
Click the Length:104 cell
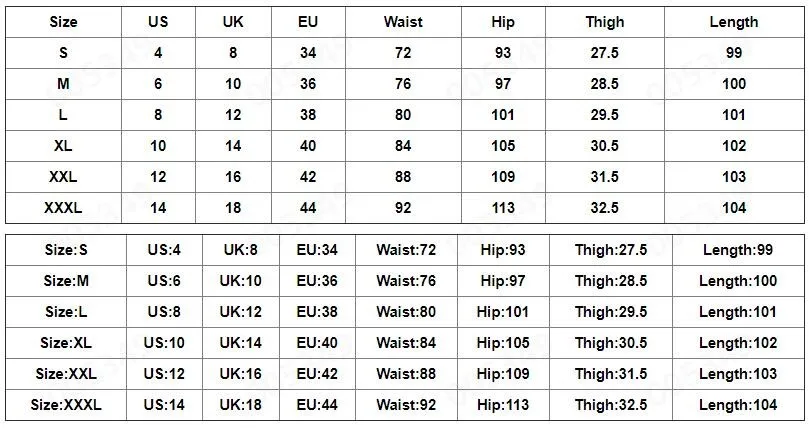click(738, 405)
